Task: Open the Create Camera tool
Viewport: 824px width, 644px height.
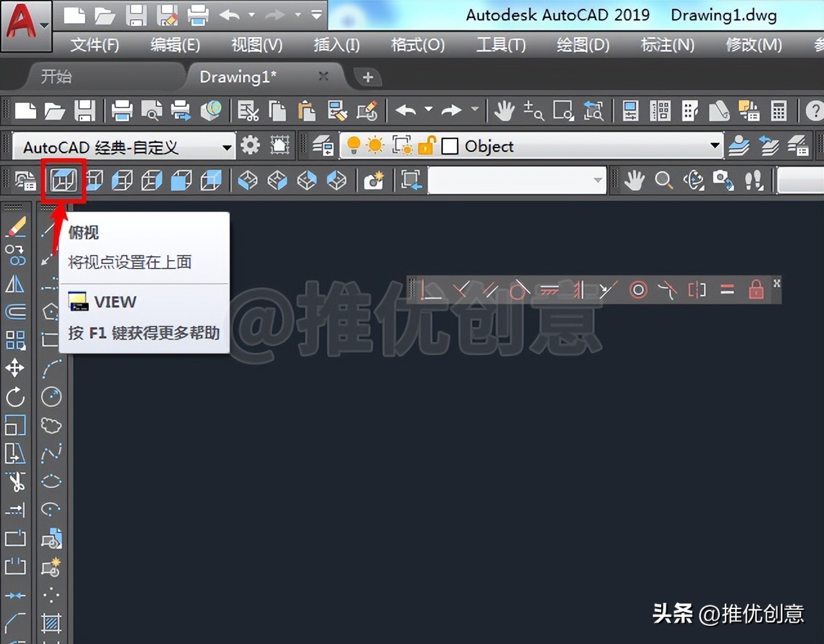Action: (374, 180)
